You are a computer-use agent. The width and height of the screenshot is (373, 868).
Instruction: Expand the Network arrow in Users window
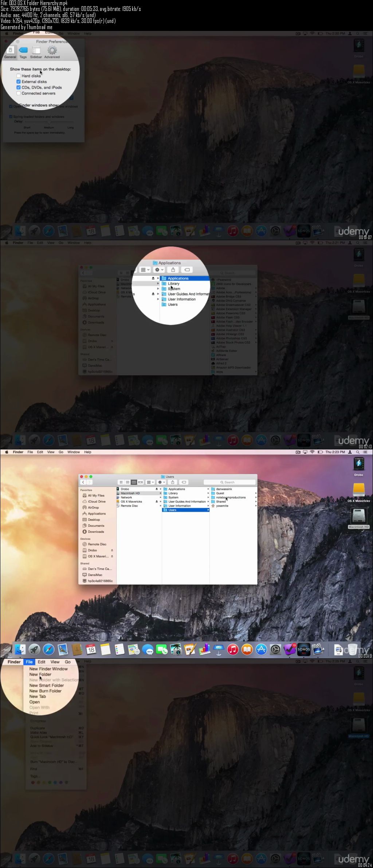160,498
